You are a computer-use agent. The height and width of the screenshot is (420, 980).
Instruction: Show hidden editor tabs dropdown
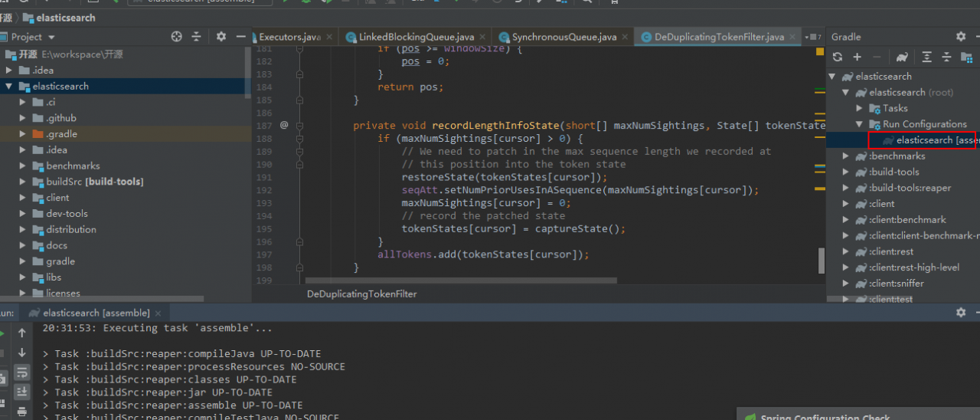(814, 37)
